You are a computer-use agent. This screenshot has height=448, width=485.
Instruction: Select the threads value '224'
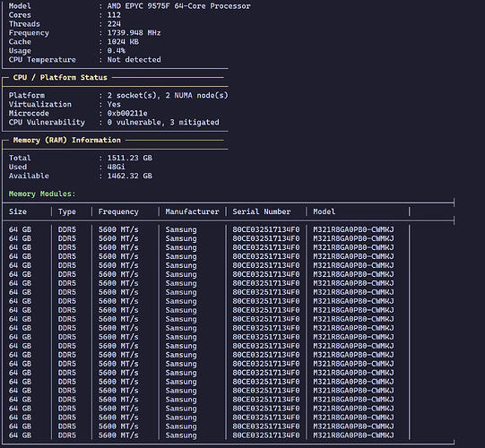[x=114, y=24]
